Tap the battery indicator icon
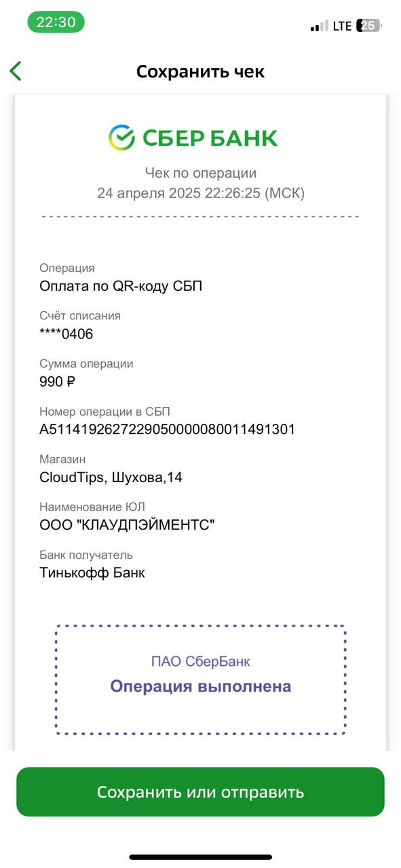401x868 pixels. point(370,26)
